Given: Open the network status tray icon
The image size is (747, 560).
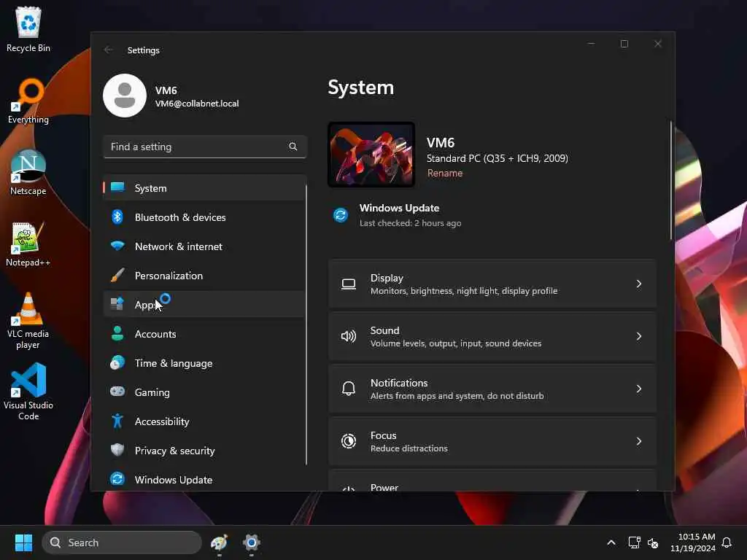Looking at the screenshot, I should point(634,542).
